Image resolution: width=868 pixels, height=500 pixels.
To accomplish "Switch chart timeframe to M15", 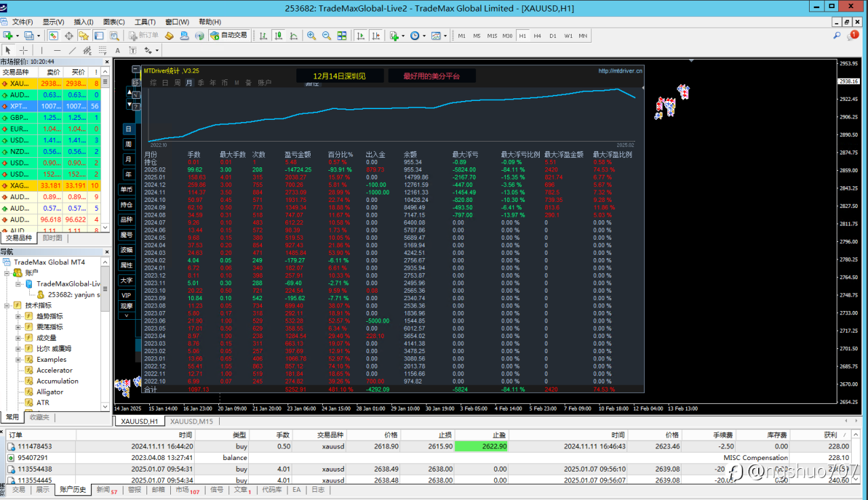I will [492, 36].
